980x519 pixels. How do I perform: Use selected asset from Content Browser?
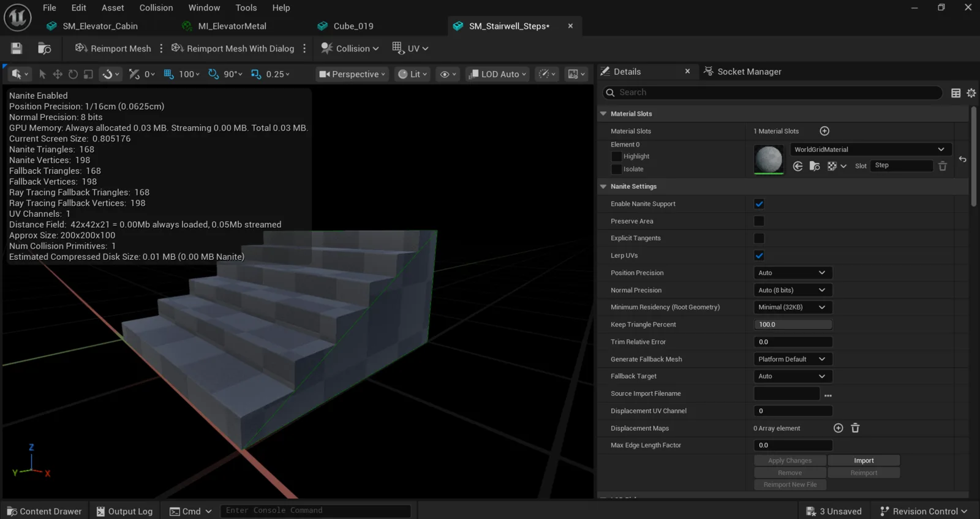click(x=797, y=166)
